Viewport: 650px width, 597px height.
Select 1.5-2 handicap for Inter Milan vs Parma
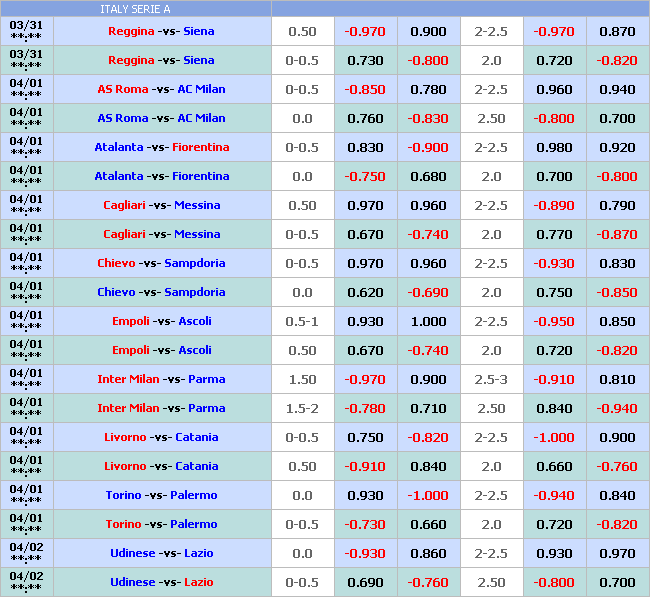pos(302,408)
